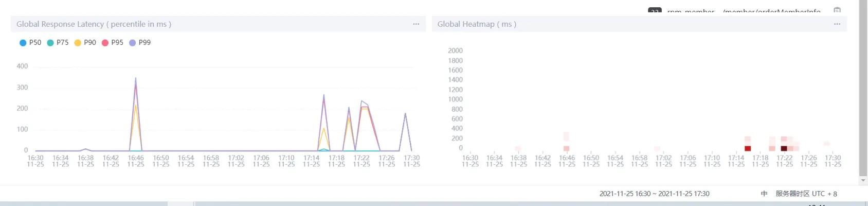
Task: Open the Global Heatmap panel options menu
Action: (x=837, y=24)
